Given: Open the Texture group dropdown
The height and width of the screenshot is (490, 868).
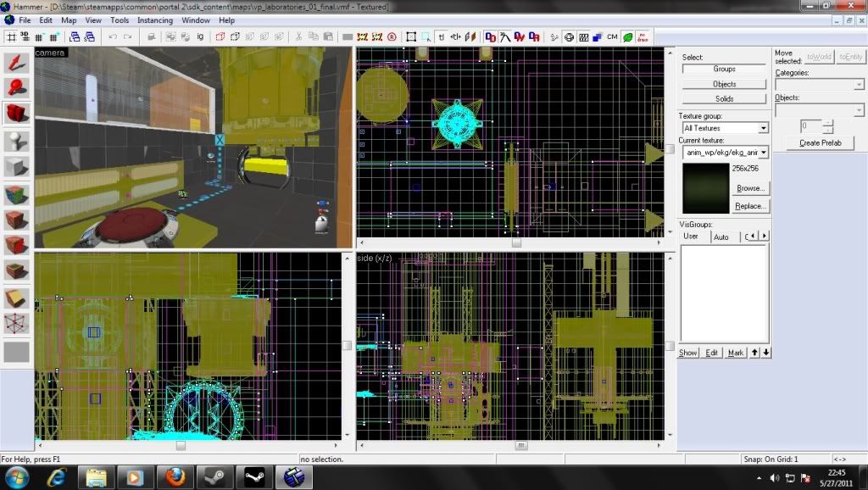Looking at the screenshot, I should 726,128.
